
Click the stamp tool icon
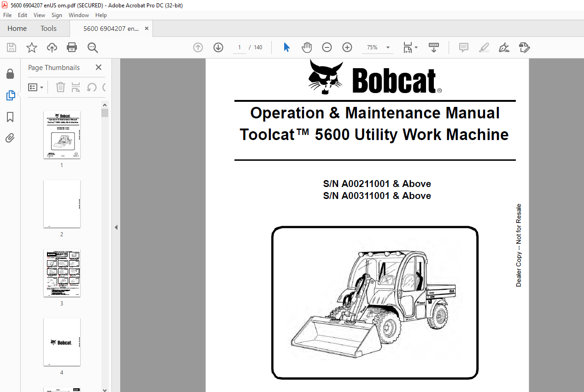524,47
